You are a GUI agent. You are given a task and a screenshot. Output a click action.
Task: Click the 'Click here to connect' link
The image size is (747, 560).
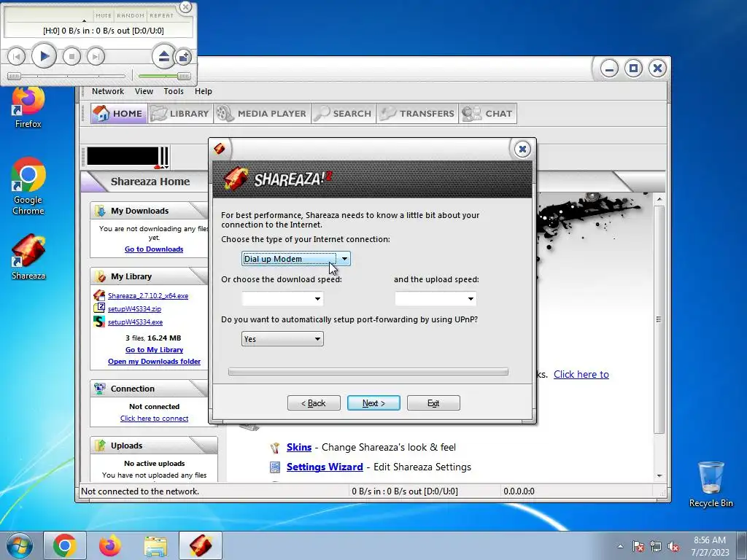coord(154,418)
